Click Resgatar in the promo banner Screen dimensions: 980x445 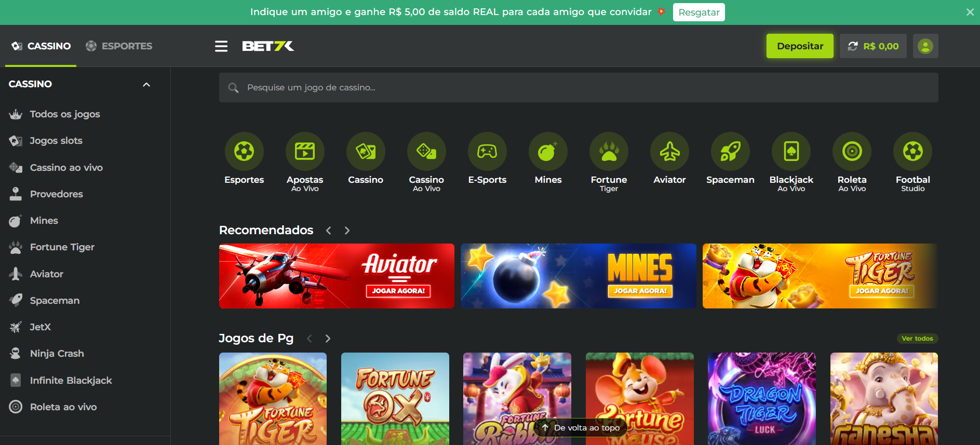click(699, 12)
